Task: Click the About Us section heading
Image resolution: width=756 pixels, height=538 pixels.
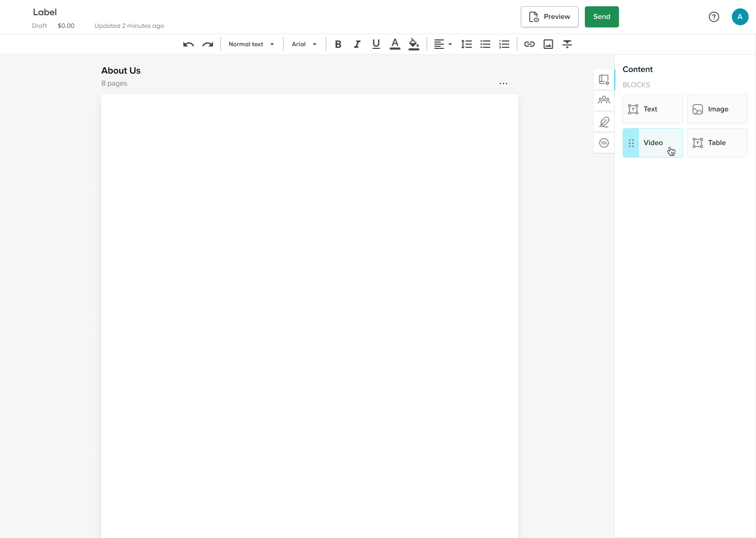Action: coord(121,70)
